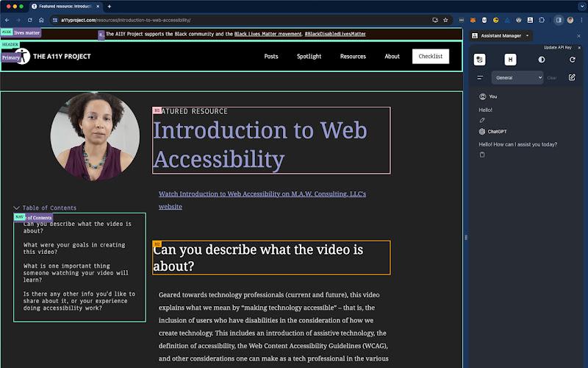Open the Spotlight nav item
Screen dimensions: 588x368
[309, 57]
